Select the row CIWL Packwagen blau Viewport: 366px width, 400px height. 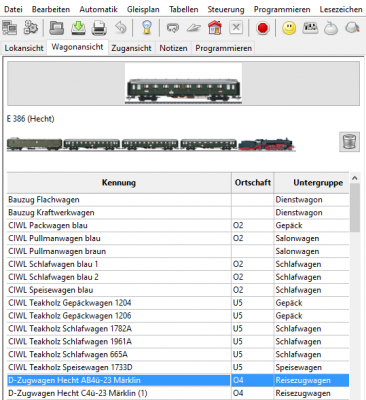pos(178,225)
